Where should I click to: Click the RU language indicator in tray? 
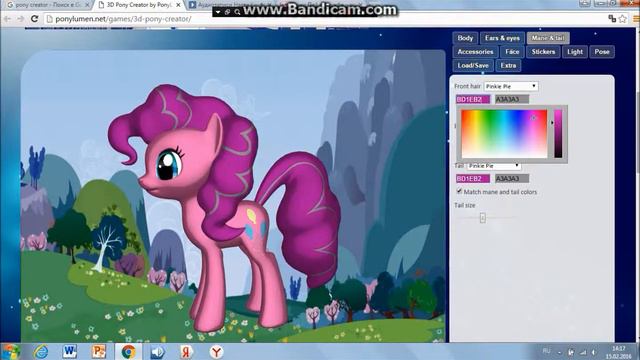tap(547, 351)
